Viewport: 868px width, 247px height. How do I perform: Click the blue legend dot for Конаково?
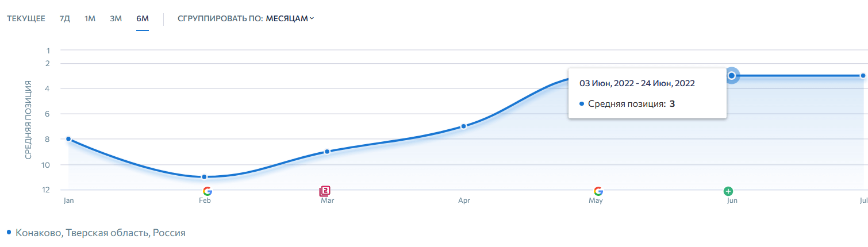pyautogui.click(x=9, y=233)
